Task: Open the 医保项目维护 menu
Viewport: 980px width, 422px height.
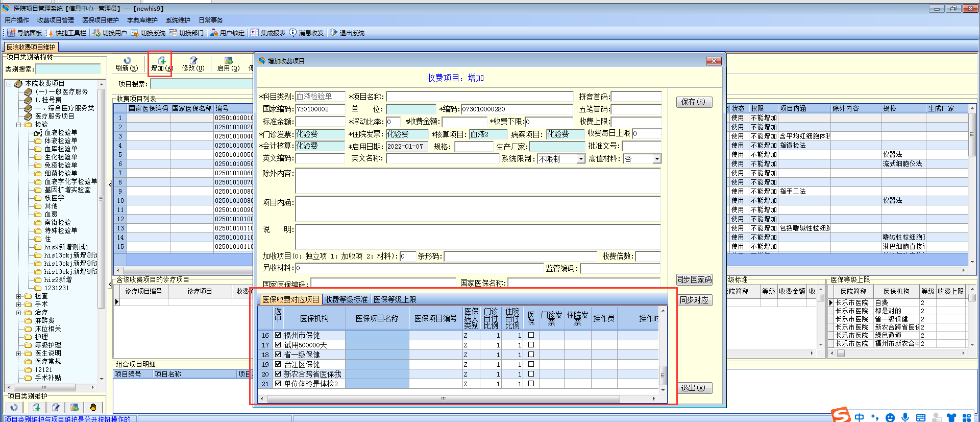Action: click(x=101, y=20)
